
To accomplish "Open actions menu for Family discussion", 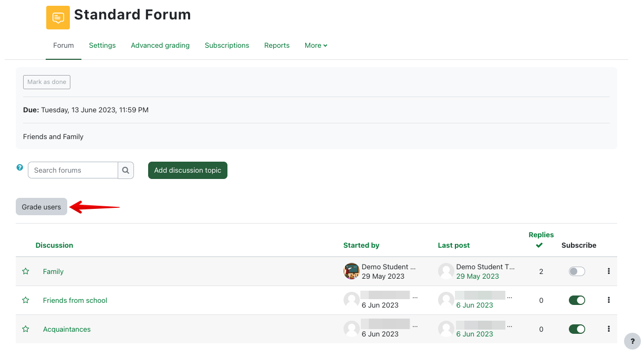I will tap(608, 271).
